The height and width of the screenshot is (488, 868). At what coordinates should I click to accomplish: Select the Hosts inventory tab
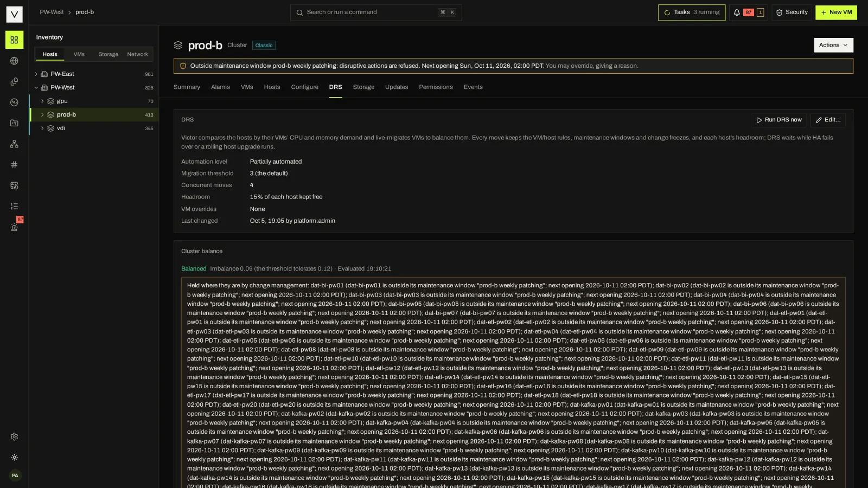coord(50,54)
